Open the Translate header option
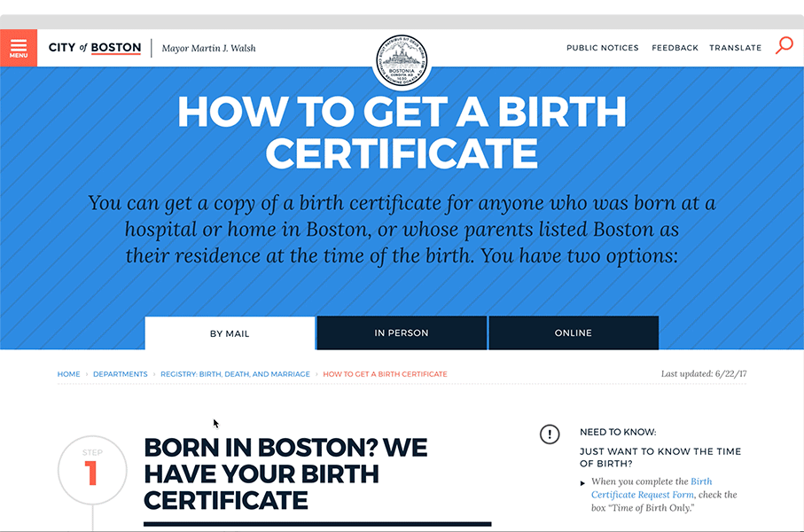Viewport: 804px width, 532px height. (735, 48)
